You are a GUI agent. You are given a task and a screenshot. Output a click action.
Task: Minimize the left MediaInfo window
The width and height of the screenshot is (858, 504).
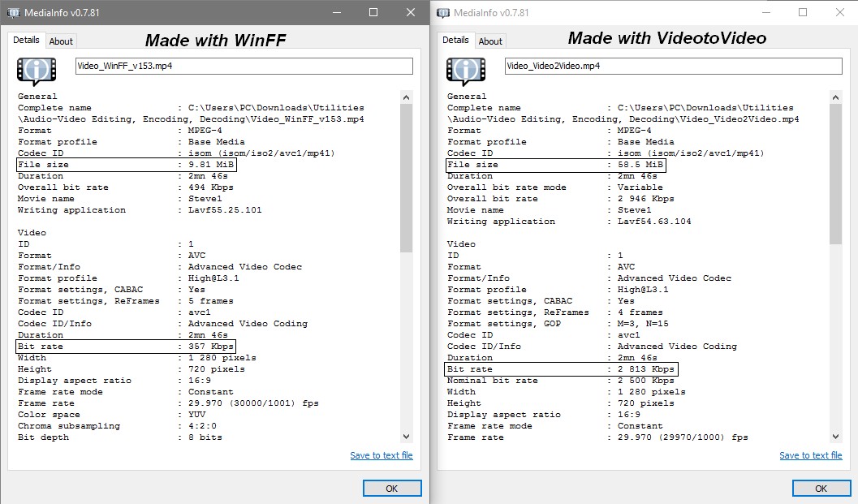click(337, 13)
